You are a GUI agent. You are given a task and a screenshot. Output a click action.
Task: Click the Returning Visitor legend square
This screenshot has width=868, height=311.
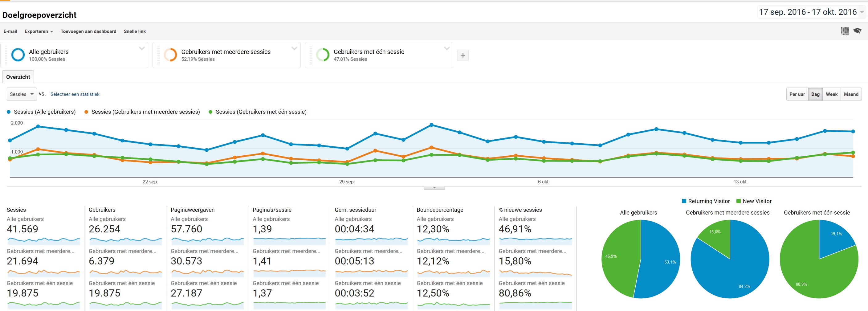click(684, 201)
